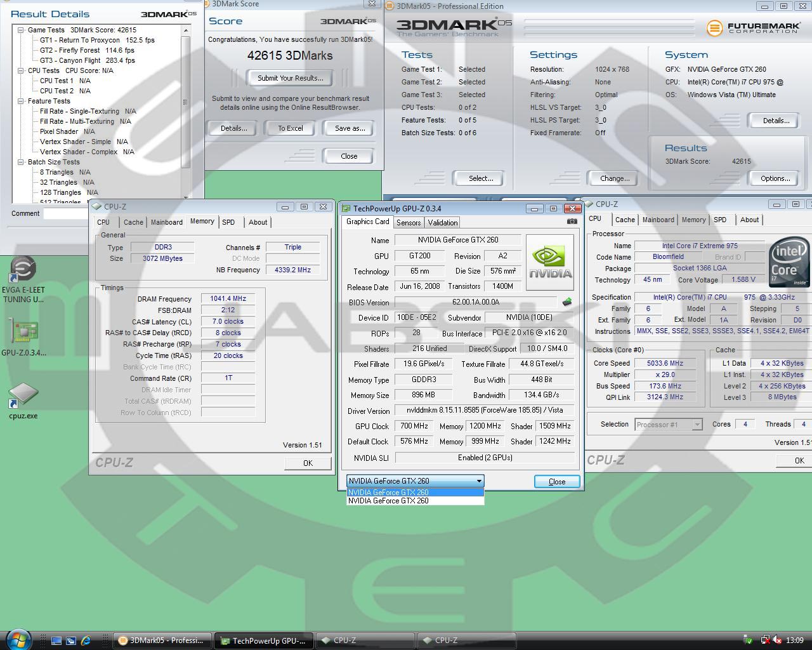Click the GPU-Z camera screenshot icon
The width and height of the screenshot is (812, 650).
pos(572,222)
